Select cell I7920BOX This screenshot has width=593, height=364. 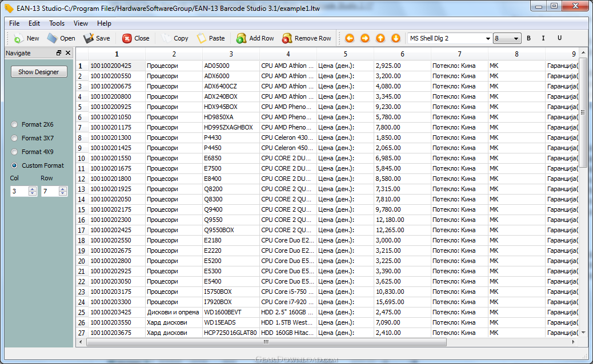click(231, 302)
